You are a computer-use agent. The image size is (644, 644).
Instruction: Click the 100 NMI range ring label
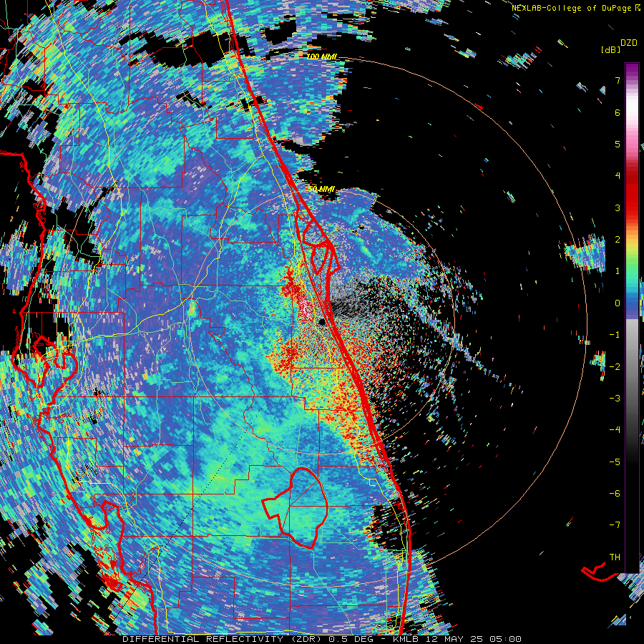321,57
